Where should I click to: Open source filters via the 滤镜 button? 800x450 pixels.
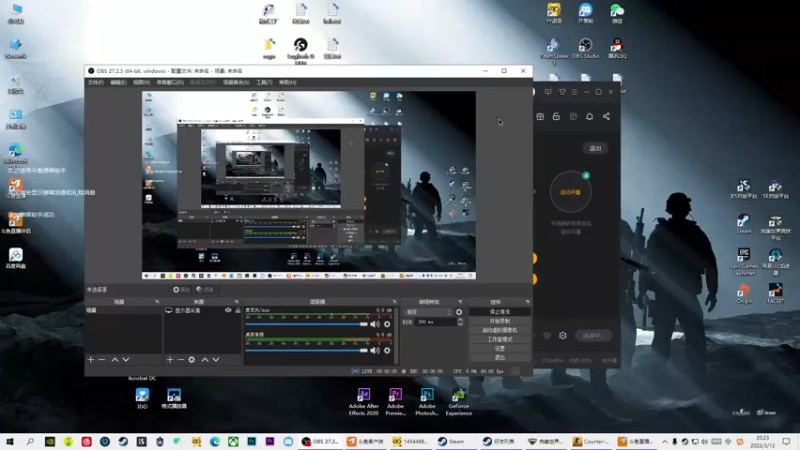point(205,289)
